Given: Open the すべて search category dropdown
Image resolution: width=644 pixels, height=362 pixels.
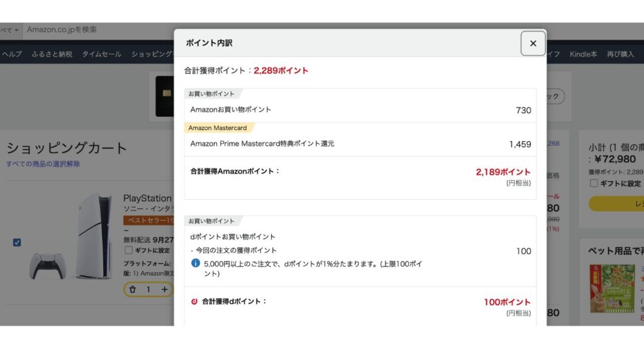Looking at the screenshot, I should 9,30.
